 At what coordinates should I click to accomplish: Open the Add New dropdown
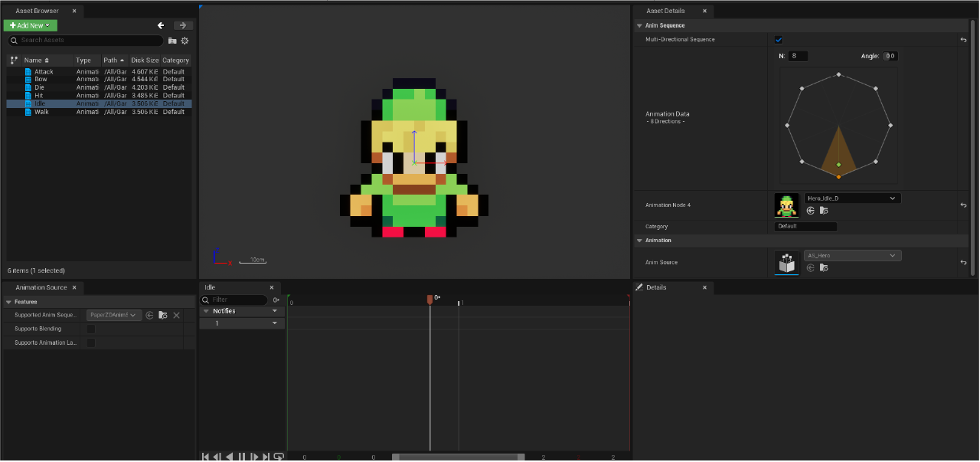click(x=31, y=25)
